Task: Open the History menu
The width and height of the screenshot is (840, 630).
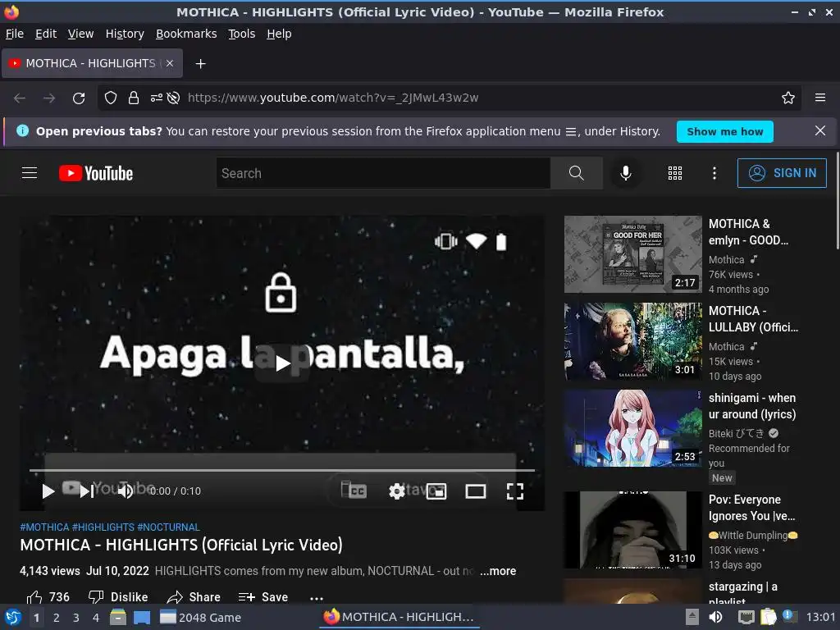Action: point(125,34)
